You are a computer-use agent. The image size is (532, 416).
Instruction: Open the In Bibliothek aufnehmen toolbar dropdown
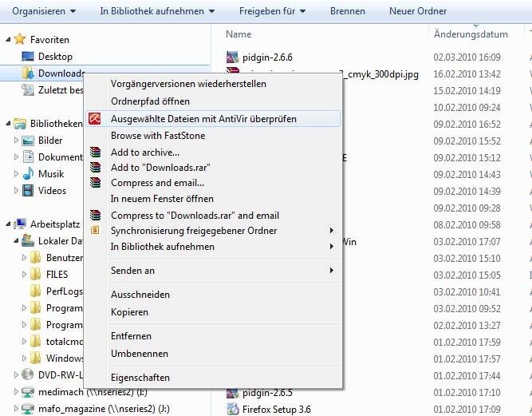[157, 11]
